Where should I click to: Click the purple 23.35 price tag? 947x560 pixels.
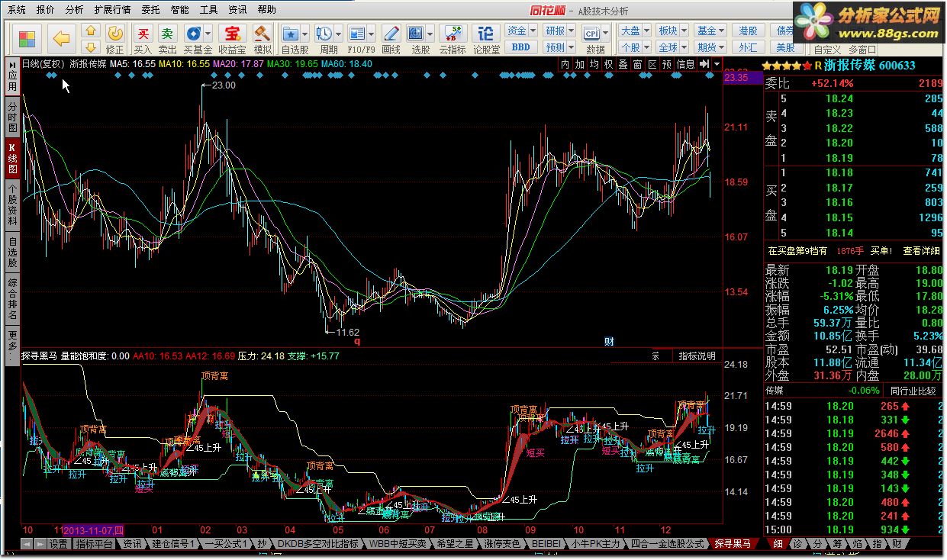point(742,78)
